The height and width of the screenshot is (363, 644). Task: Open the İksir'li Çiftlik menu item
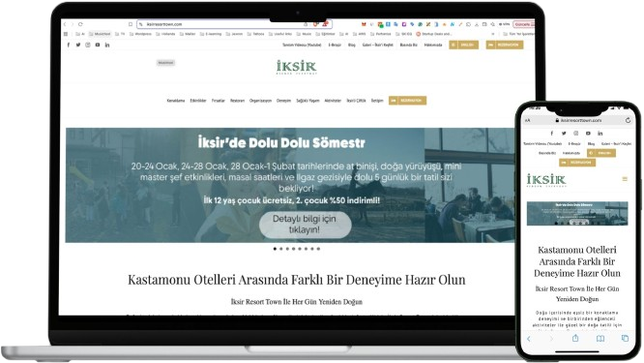[x=356, y=101]
